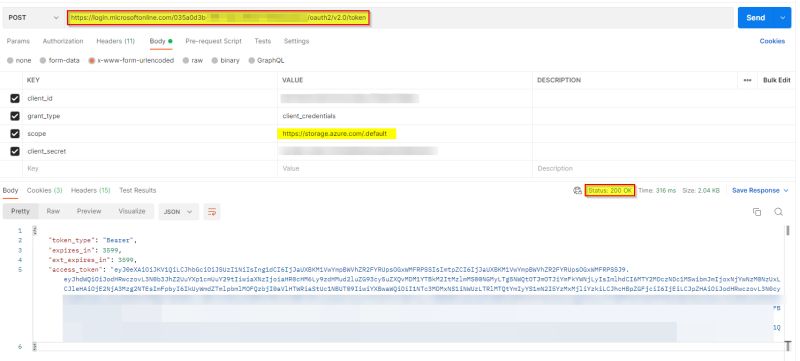Toggle the wrap lines icon
The image size is (800, 361).
[212, 212]
